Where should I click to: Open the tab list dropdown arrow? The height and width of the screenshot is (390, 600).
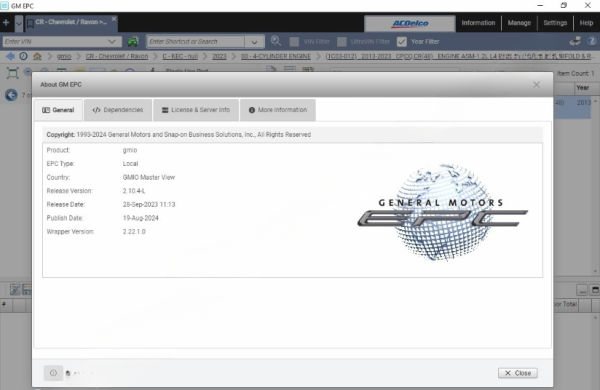pos(19,24)
